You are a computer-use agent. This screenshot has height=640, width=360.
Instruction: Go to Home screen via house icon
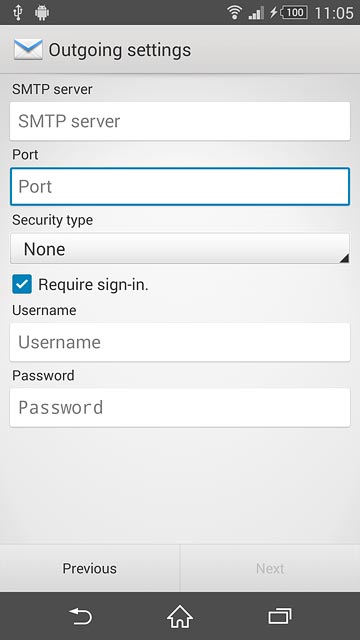(x=180, y=616)
